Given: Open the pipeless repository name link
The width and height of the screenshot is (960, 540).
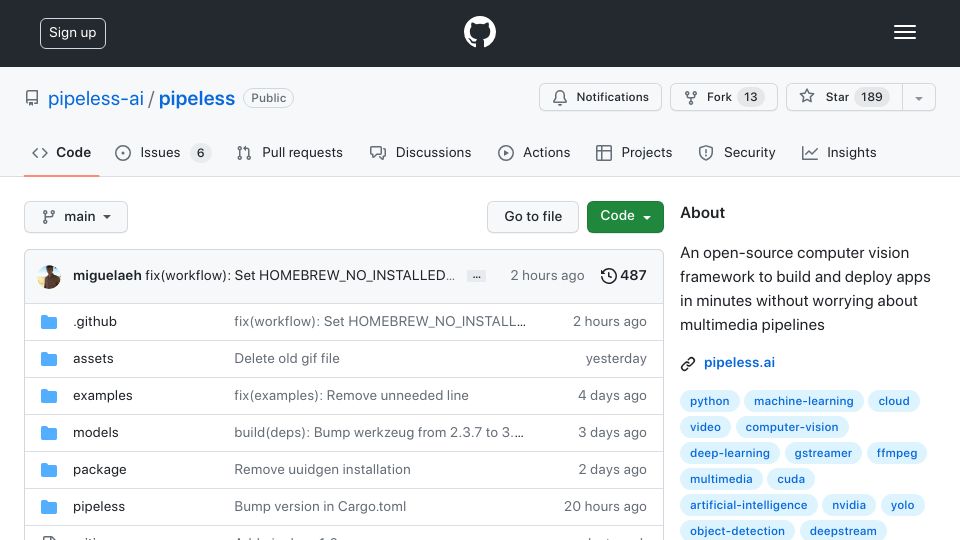Looking at the screenshot, I should tap(197, 99).
